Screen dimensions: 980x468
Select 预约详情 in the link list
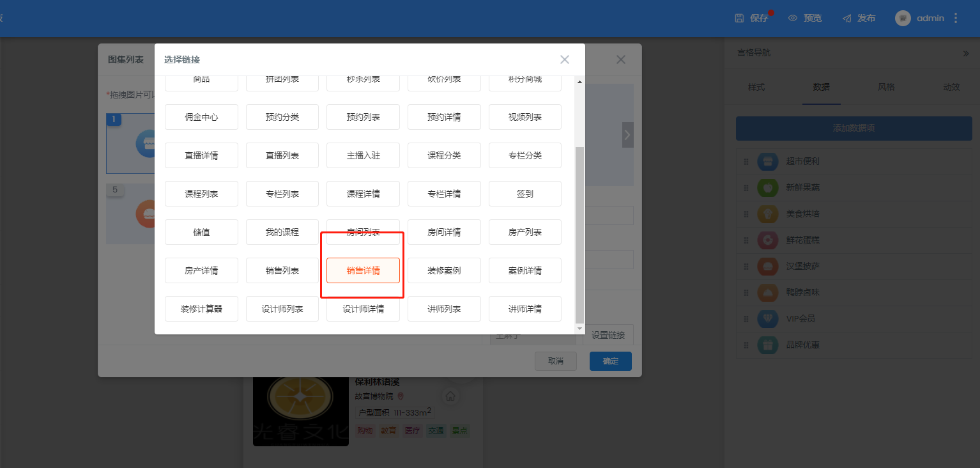coord(444,117)
